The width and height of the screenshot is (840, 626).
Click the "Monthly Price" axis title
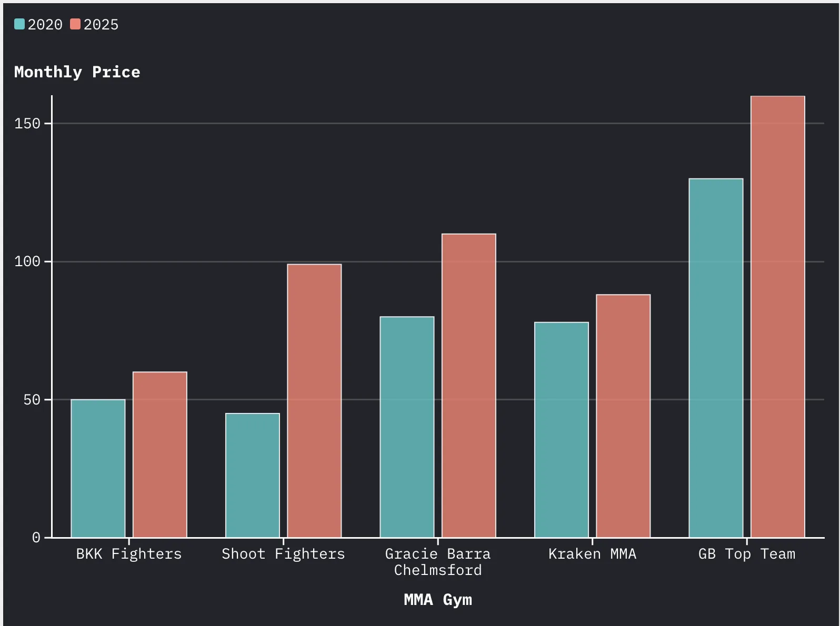click(77, 72)
